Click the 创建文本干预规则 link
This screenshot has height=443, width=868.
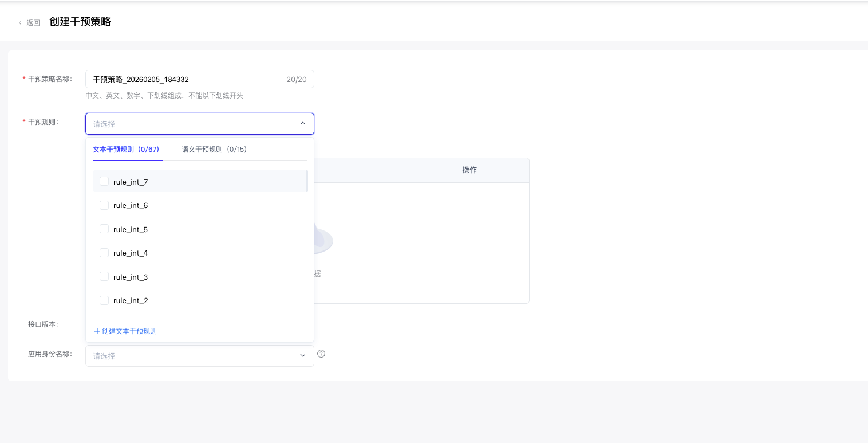(129, 331)
